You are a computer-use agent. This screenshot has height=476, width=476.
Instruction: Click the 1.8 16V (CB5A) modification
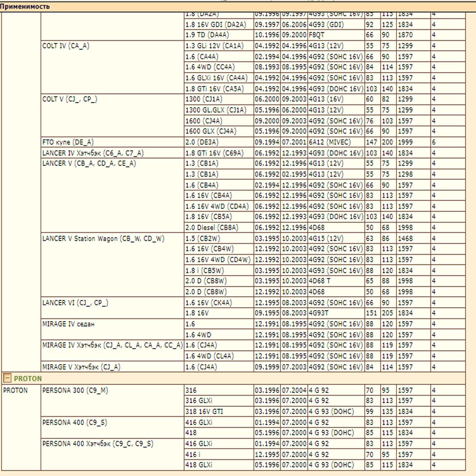[219, 217]
